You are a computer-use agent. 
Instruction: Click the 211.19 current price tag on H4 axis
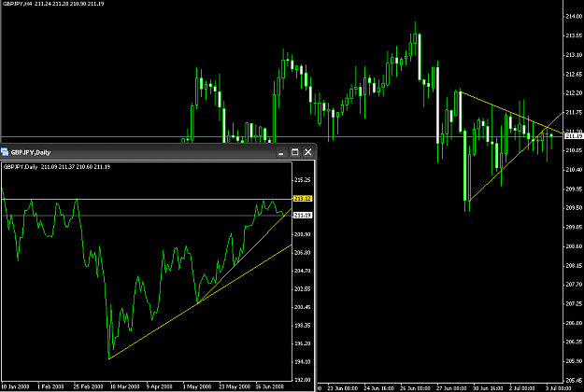[574, 136]
